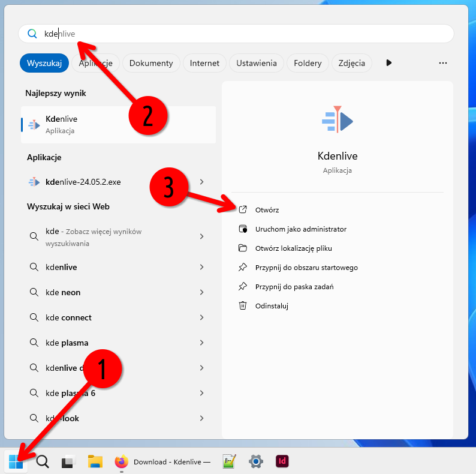The width and height of the screenshot is (476, 474).
Task: Open taskbar Search magnifier icon
Action: tap(43, 462)
